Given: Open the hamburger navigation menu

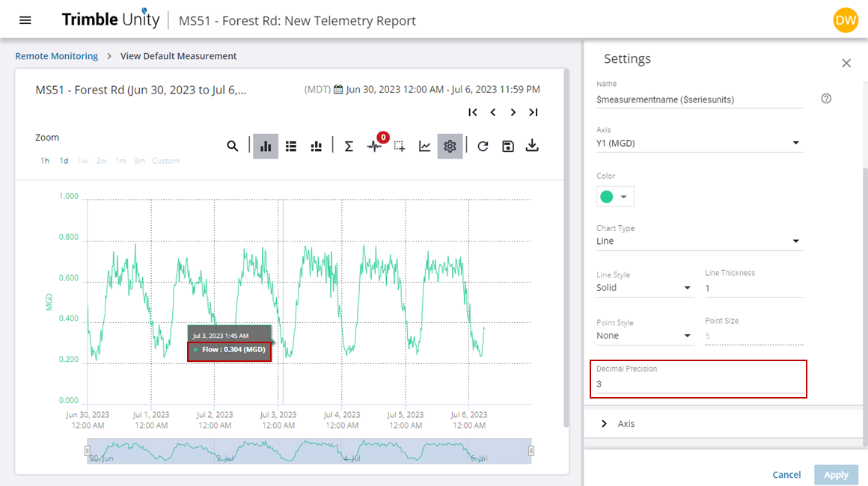Looking at the screenshot, I should [x=25, y=20].
